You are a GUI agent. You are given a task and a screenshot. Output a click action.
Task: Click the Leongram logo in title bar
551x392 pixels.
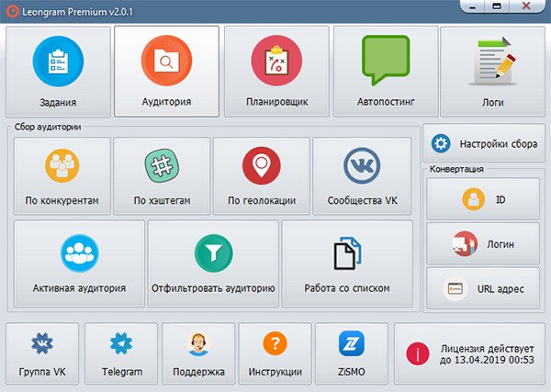12,11
